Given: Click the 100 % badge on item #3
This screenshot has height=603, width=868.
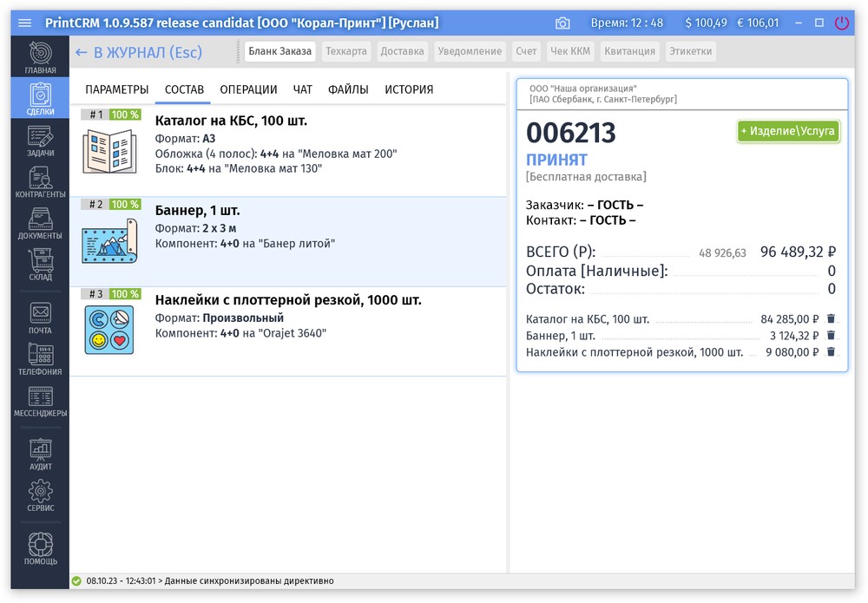Looking at the screenshot, I should (x=125, y=294).
